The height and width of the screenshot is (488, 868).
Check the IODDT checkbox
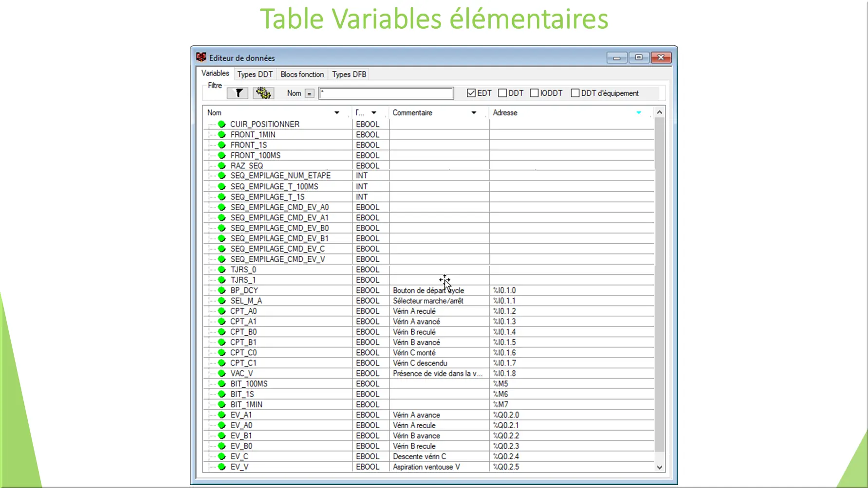pos(534,92)
